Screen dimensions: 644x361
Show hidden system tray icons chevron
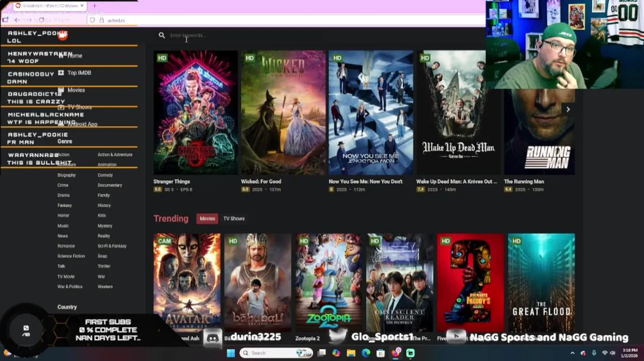tap(572, 353)
